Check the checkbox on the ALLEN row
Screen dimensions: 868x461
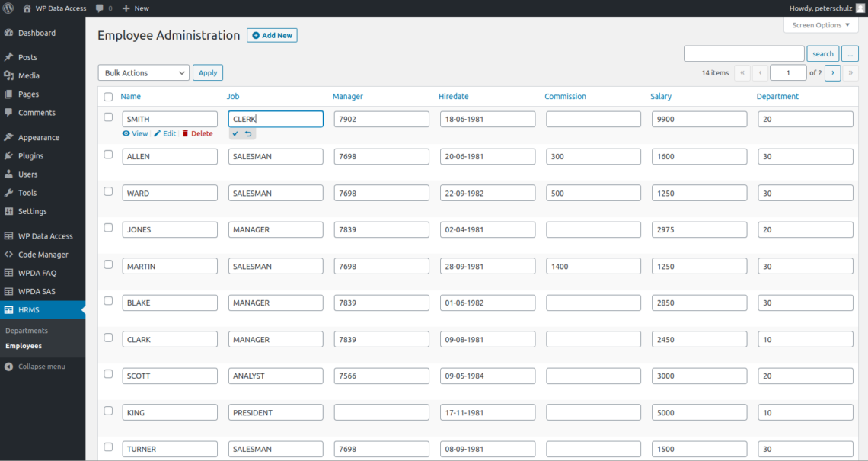point(108,154)
